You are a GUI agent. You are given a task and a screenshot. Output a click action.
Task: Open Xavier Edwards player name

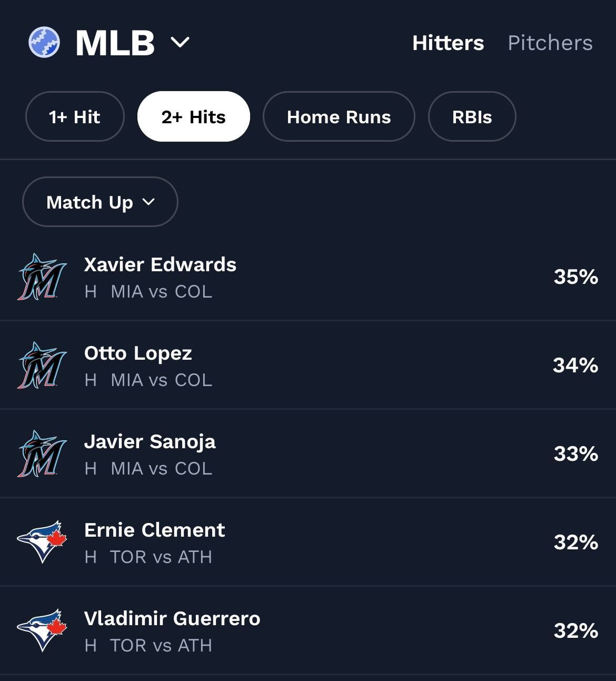tap(160, 264)
